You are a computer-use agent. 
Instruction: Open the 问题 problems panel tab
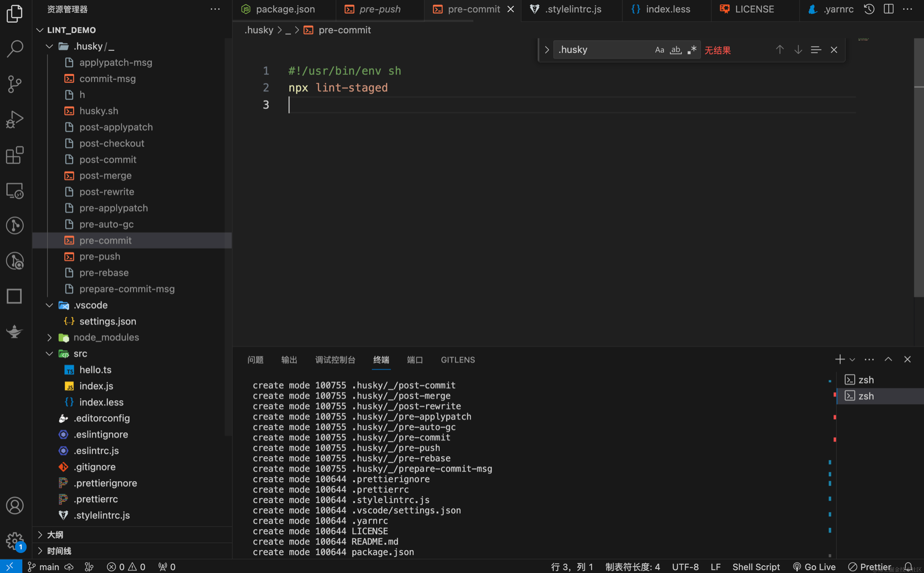(x=255, y=360)
